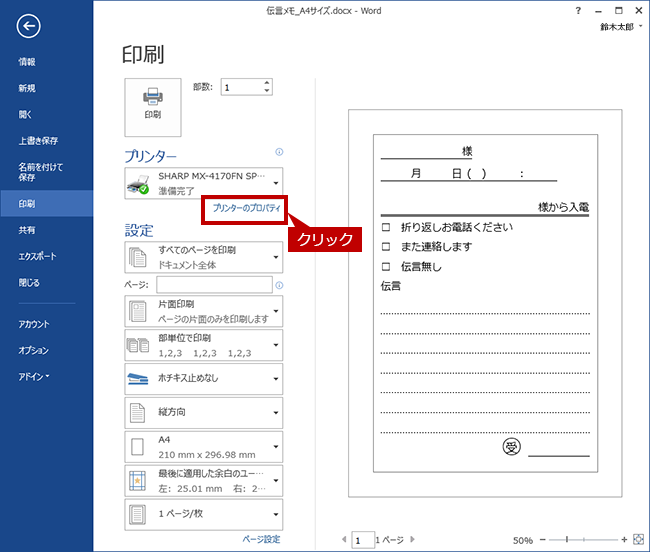This screenshot has height=552, width=650.
Task: Select 名前を付けて保存 in the sidebar
Action: click(x=40, y=172)
